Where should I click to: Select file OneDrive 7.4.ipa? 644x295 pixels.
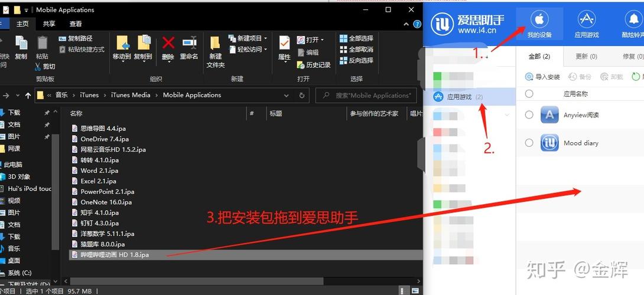(x=105, y=139)
